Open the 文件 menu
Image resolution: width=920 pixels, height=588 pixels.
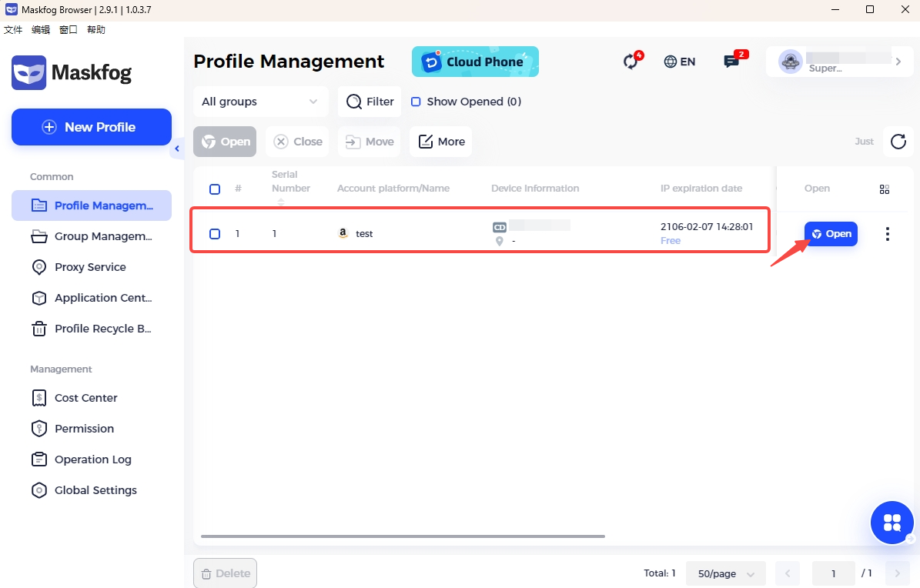click(x=13, y=29)
